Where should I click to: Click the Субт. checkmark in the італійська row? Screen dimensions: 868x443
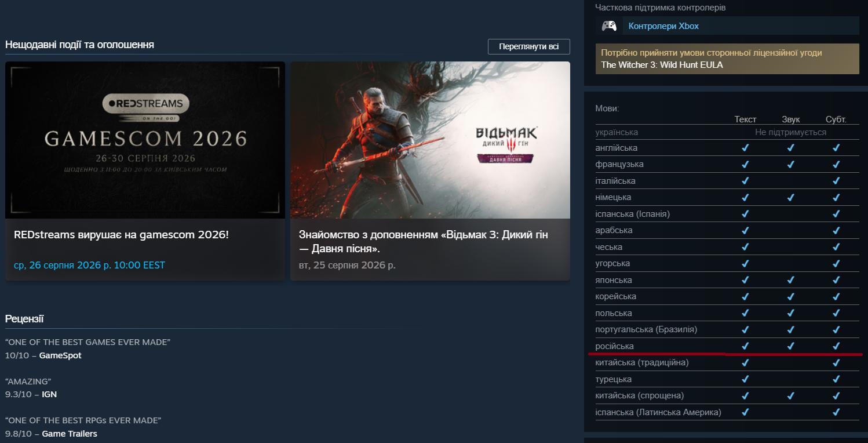click(836, 181)
